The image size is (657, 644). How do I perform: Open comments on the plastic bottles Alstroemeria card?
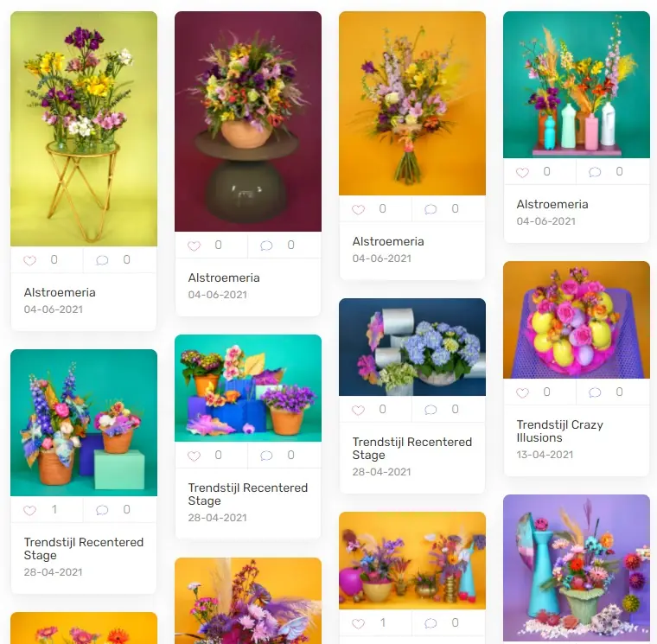tap(595, 172)
